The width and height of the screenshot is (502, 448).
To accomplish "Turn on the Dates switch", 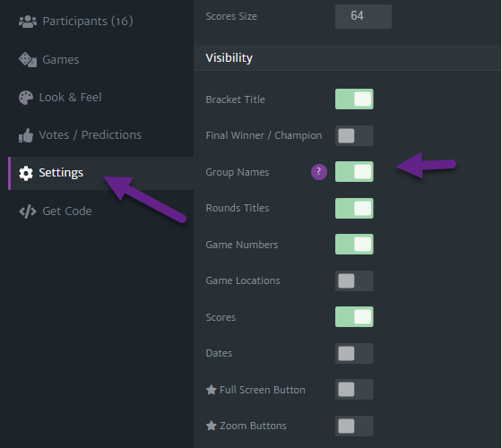I will point(354,353).
